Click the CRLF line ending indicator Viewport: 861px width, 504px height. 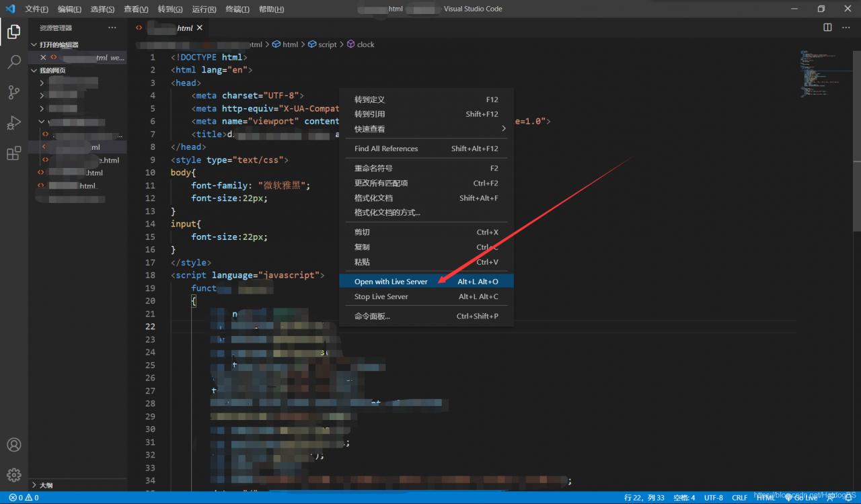click(x=740, y=498)
